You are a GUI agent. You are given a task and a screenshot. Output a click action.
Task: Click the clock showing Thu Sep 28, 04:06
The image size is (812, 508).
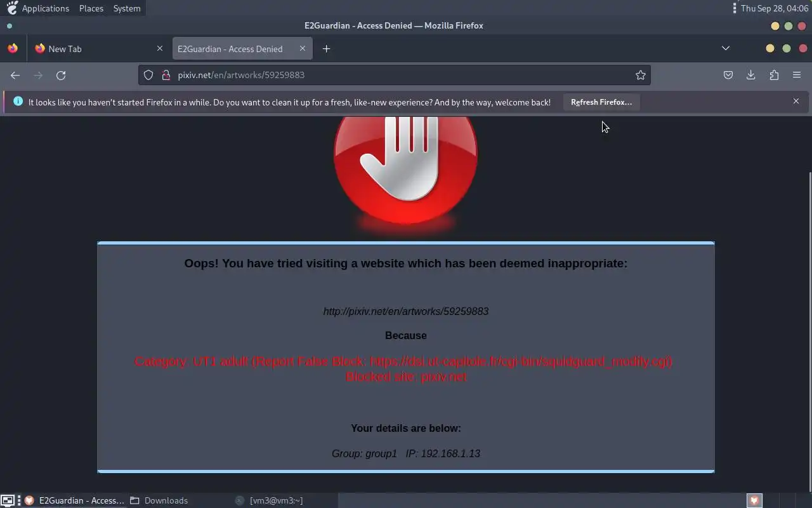774,8
